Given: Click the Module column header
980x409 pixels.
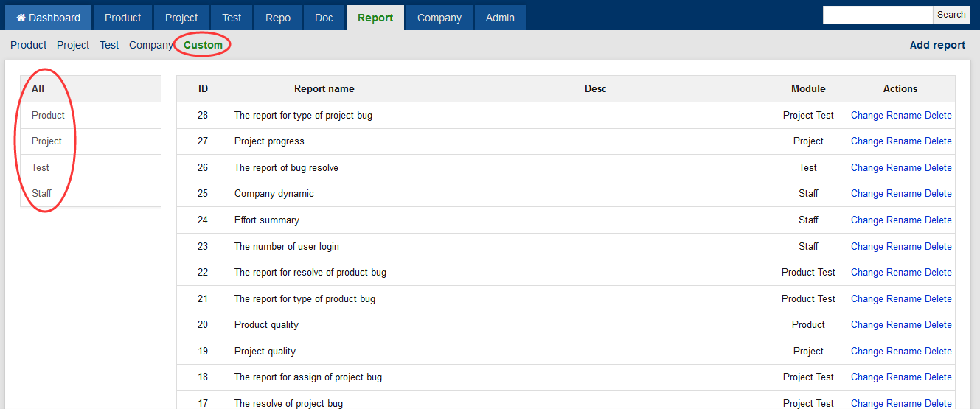Looking at the screenshot, I should (808, 88).
